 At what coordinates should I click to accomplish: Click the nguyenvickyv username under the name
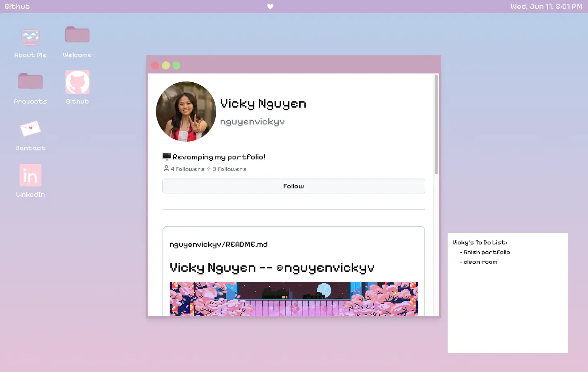pyautogui.click(x=252, y=122)
